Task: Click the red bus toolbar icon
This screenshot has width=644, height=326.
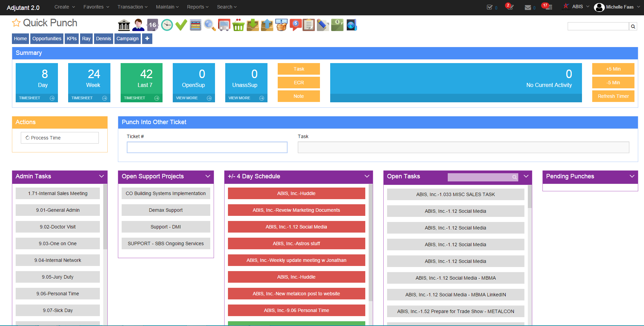Action: click(x=224, y=25)
